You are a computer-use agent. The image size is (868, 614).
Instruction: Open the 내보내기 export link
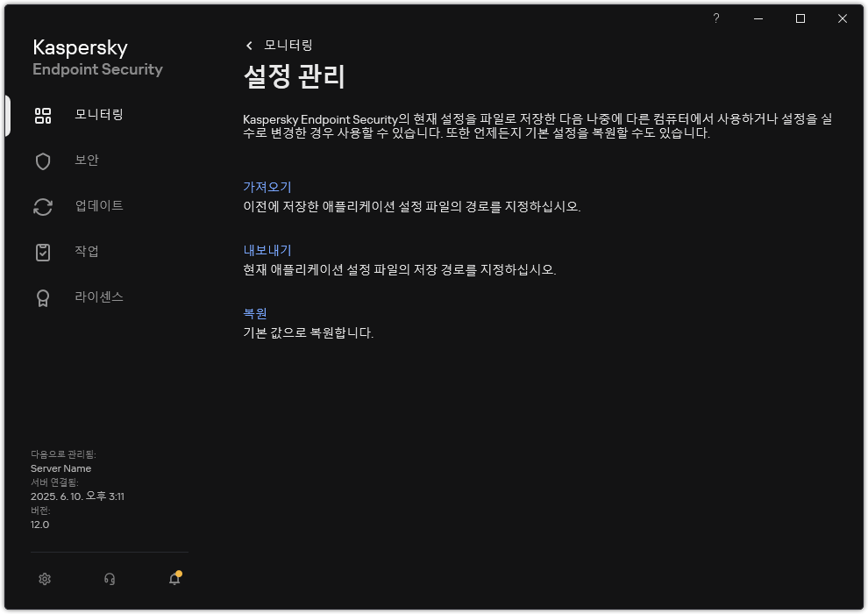(x=266, y=250)
